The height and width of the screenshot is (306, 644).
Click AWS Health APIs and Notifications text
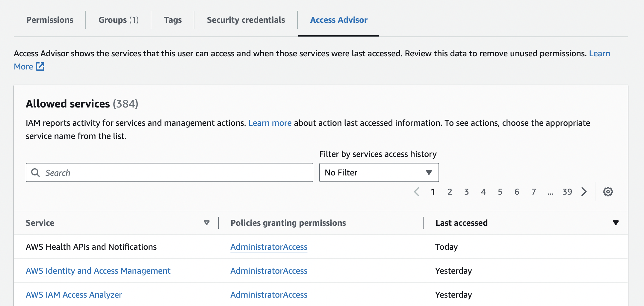tap(91, 247)
